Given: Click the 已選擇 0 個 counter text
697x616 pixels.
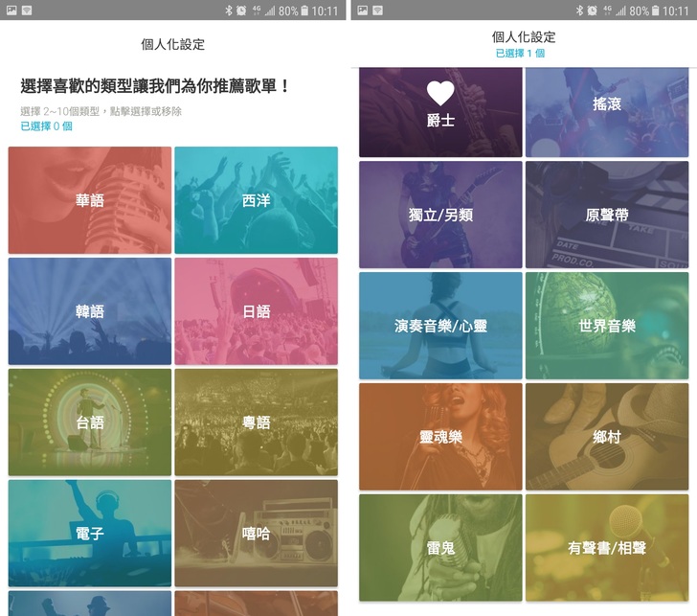Looking at the screenshot, I should click(x=46, y=126).
